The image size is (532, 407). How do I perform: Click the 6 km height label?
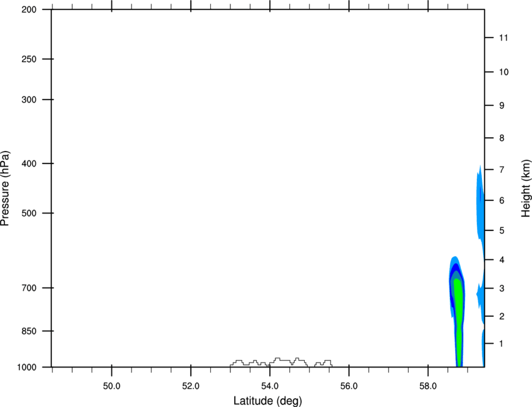502,200
